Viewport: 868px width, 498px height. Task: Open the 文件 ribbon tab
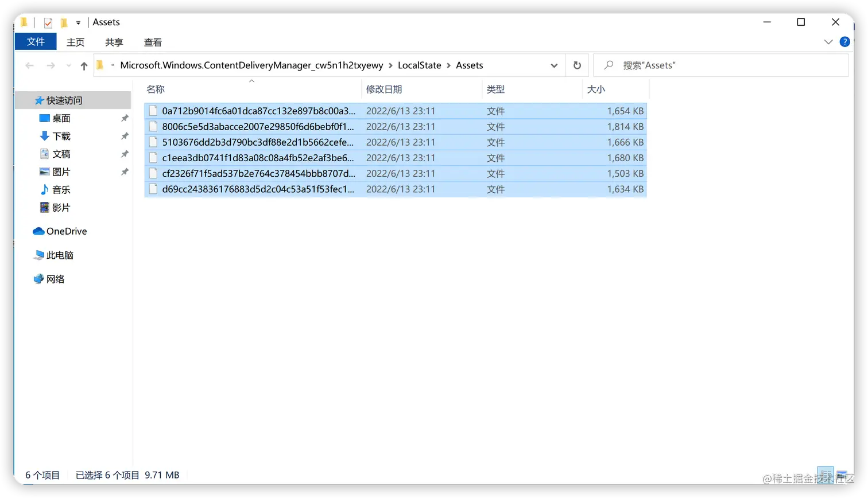click(36, 42)
